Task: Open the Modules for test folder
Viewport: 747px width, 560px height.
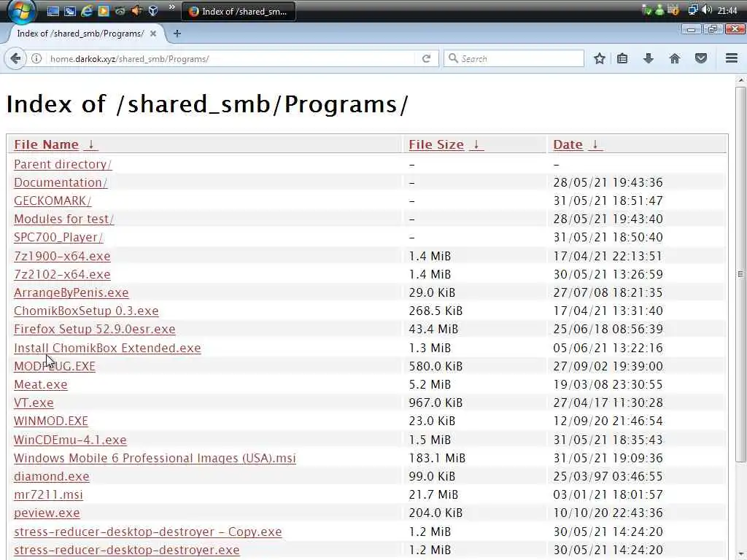Action: click(64, 219)
